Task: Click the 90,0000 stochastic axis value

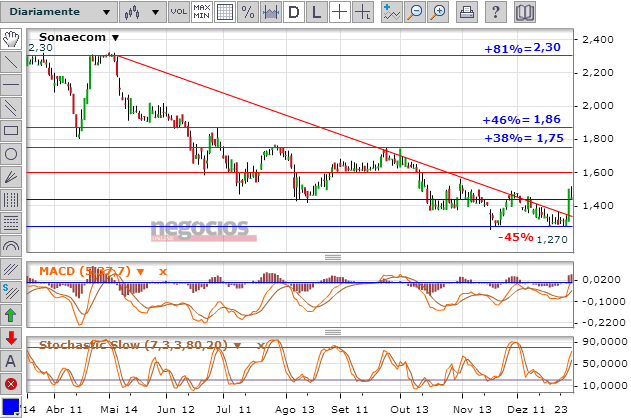Action: (605, 342)
